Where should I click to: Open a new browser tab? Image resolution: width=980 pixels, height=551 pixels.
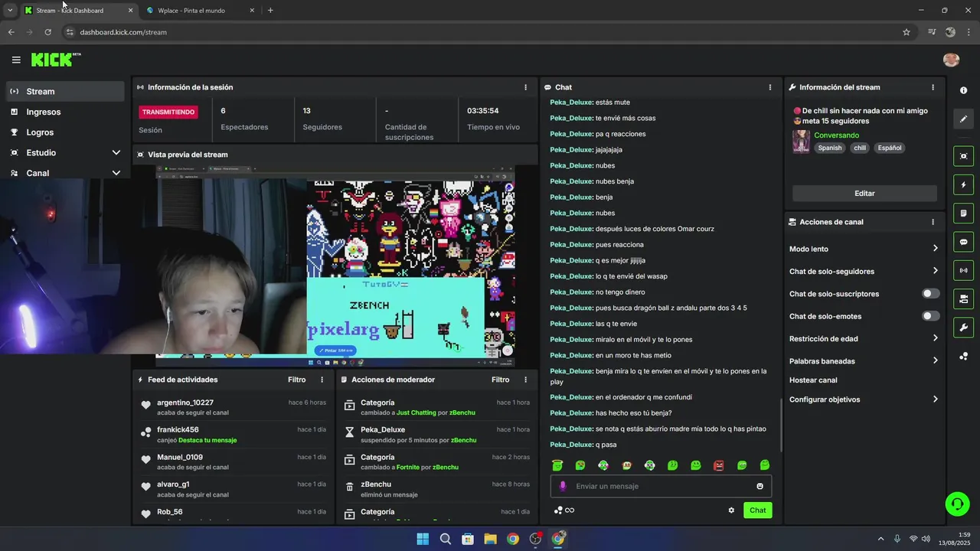pos(270,11)
